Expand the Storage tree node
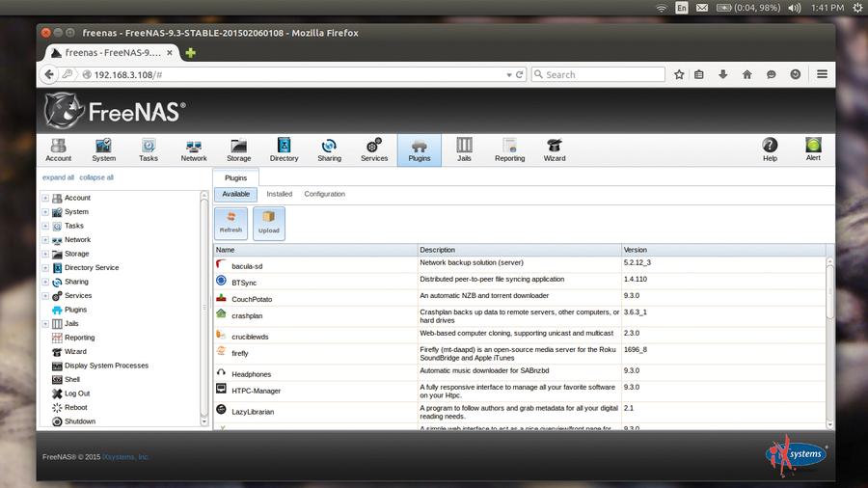 (x=45, y=254)
